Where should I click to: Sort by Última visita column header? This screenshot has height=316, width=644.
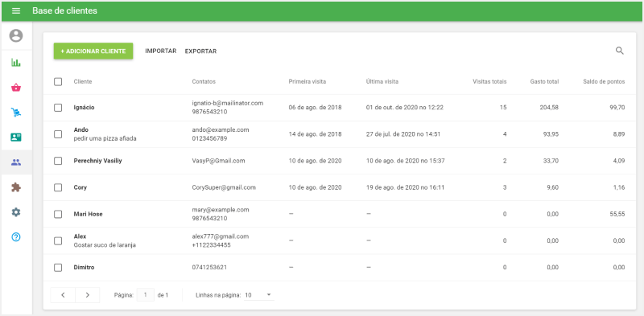[382, 82]
